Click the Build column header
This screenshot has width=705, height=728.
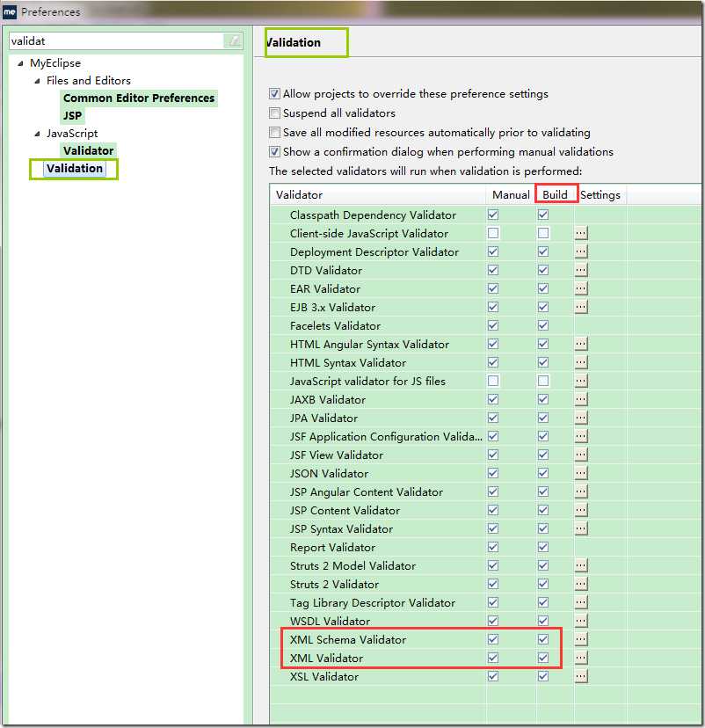coord(555,194)
